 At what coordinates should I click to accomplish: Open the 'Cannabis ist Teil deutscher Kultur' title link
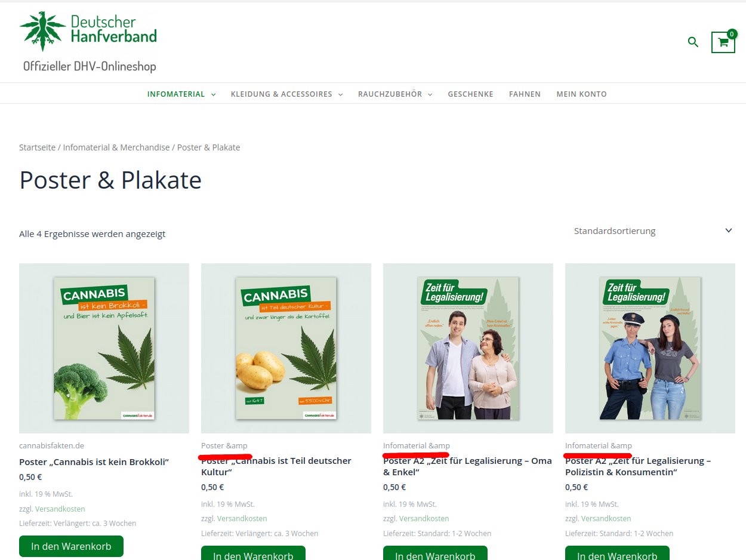[276, 466]
